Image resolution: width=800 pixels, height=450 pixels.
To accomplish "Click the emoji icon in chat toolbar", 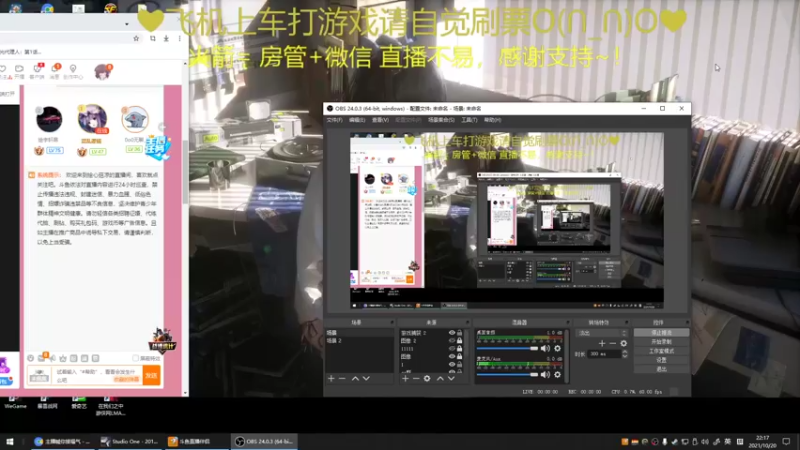I will pos(31,358).
